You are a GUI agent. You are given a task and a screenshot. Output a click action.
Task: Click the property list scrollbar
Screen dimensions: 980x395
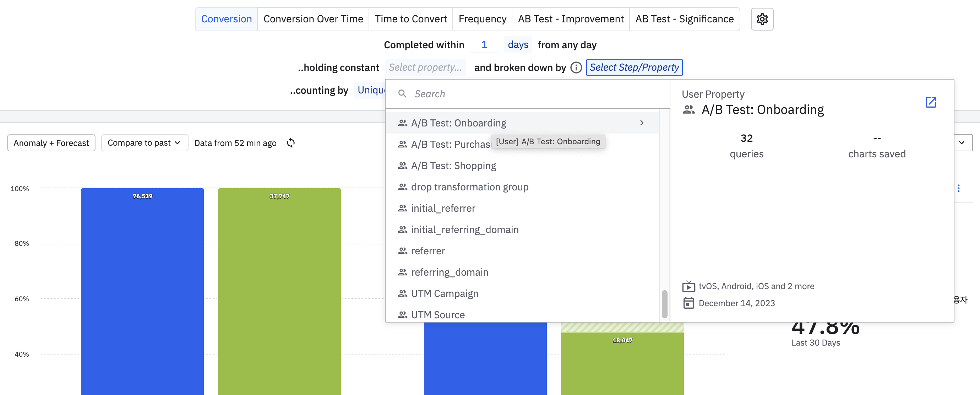pyautogui.click(x=664, y=304)
